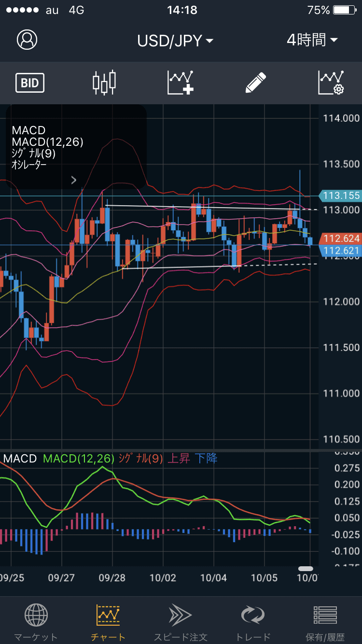The height and width of the screenshot is (644, 362).
Task: Select the 112.621 blue price label
Action: click(340, 250)
